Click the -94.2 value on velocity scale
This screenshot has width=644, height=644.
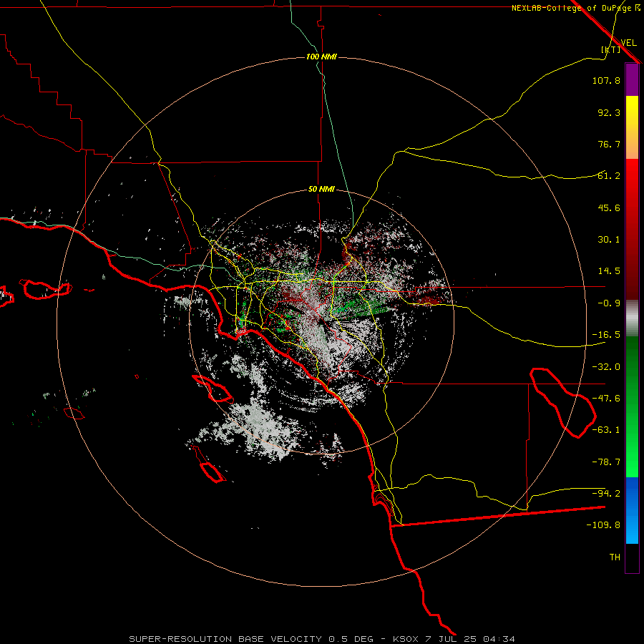click(x=606, y=493)
